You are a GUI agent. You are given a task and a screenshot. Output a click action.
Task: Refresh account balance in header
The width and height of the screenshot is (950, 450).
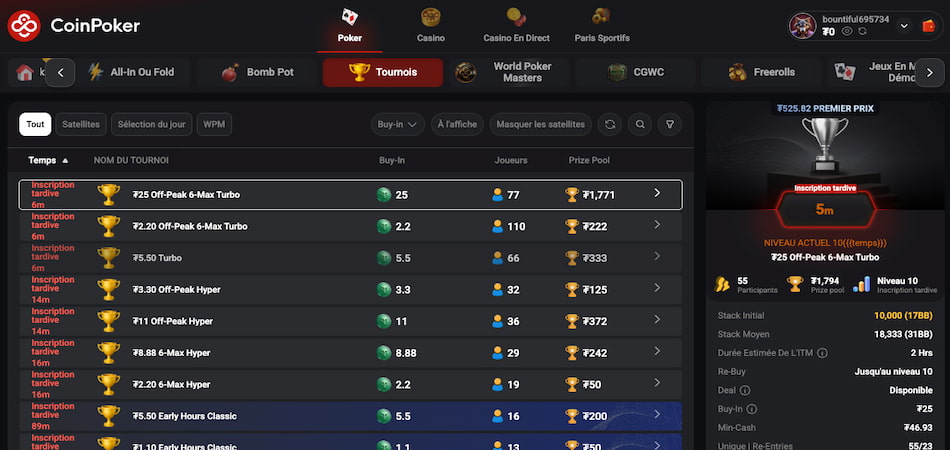(861, 32)
